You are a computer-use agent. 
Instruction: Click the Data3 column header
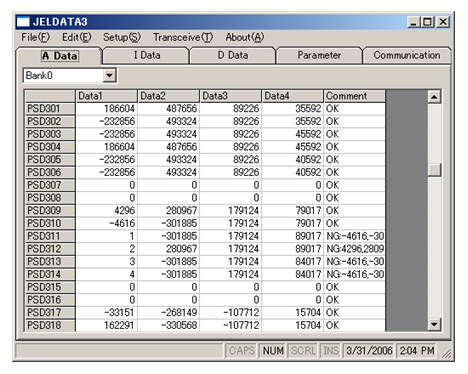click(231, 96)
